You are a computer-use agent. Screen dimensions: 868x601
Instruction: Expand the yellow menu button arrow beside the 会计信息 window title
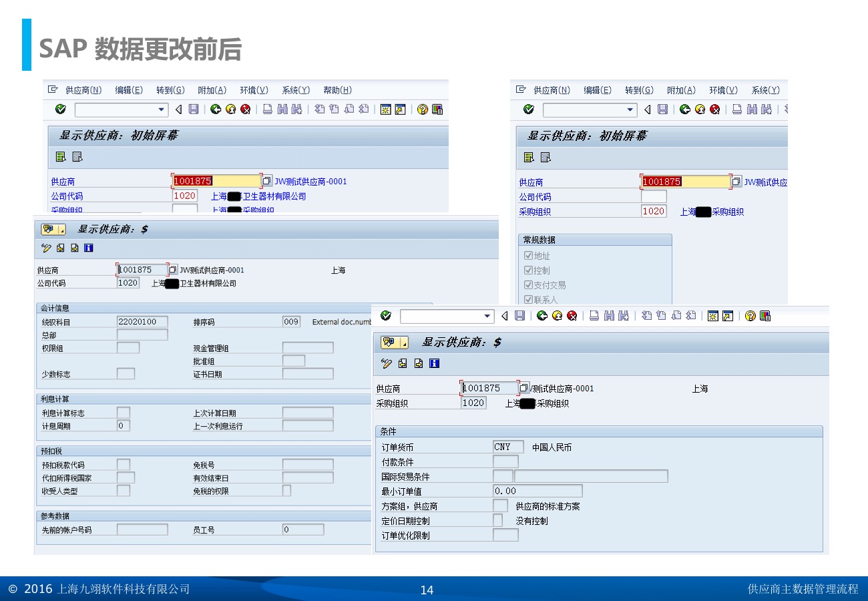click(x=62, y=230)
